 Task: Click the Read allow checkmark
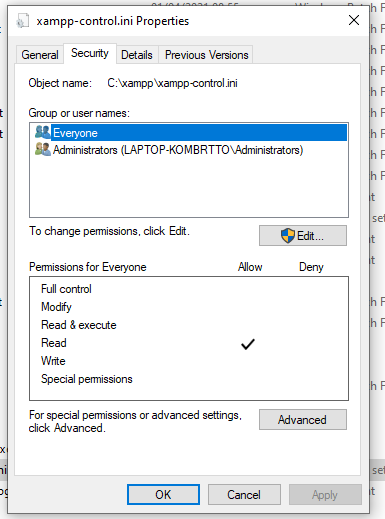(x=248, y=344)
